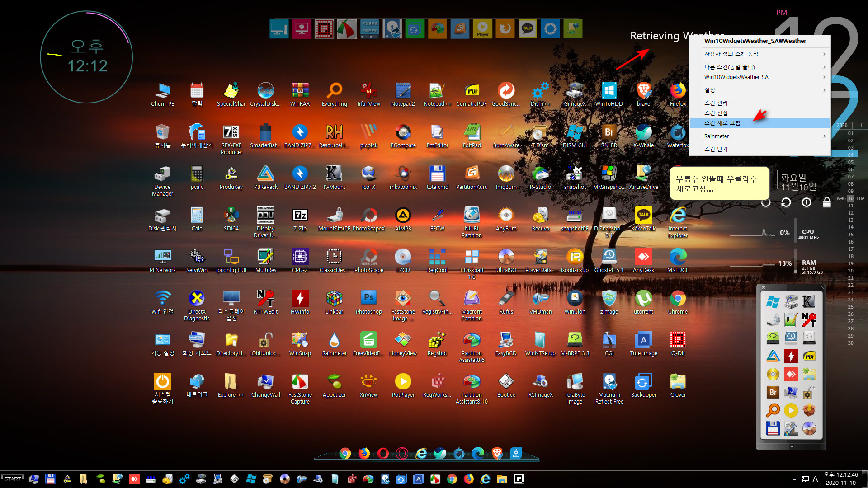The width and height of the screenshot is (868, 488).
Task: Click the START button
Action: (x=13, y=479)
